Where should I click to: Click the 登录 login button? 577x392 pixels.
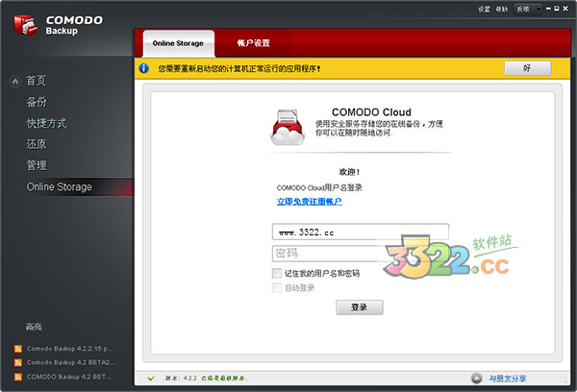point(359,307)
